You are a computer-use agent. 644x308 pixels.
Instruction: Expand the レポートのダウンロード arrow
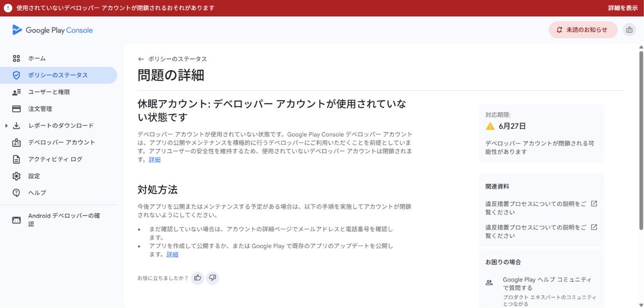(6, 126)
